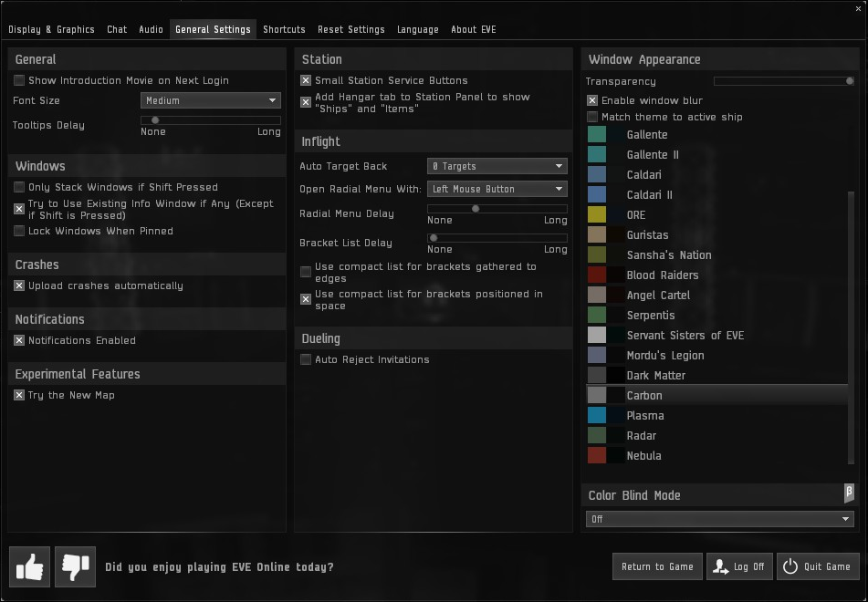
Task: Open the Auto Target Back dropdown
Action: click(x=497, y=166)
